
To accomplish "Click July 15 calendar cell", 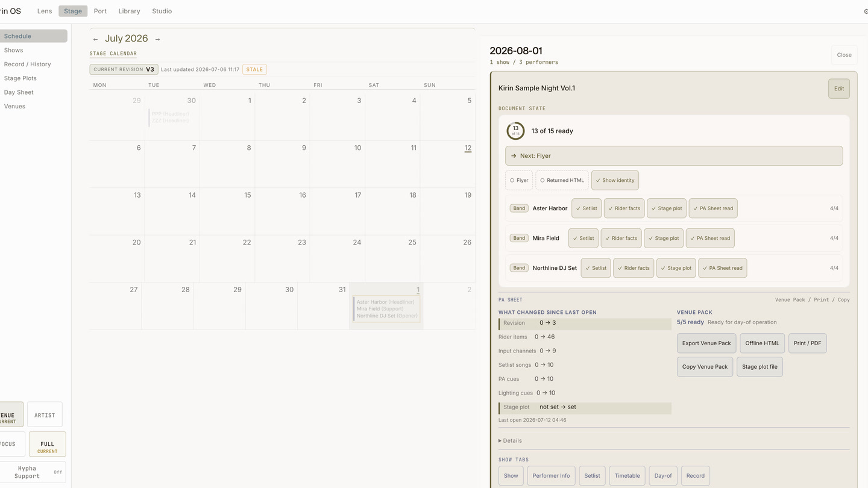I will coord(227,211).
